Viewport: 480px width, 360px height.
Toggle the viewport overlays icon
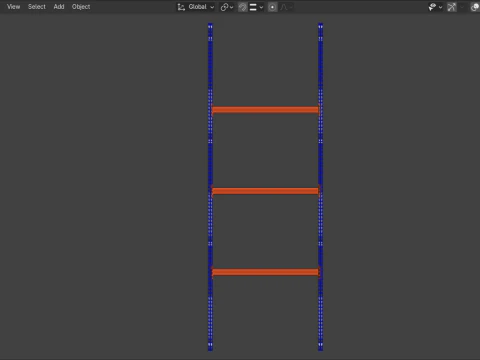(475, 7)
